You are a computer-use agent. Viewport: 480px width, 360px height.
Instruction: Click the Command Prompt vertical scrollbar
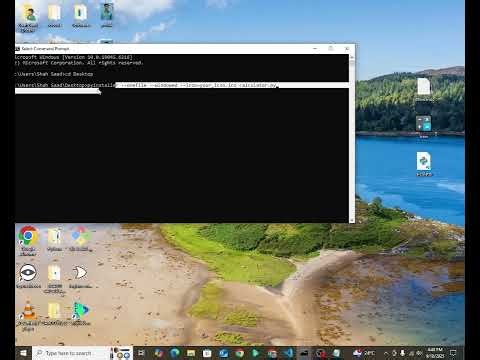[x=352, y=138]
